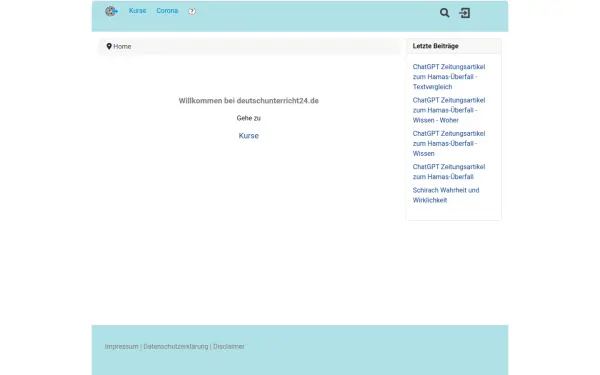Open ChatGPT Zeitungsartikel zum Hamas-Überfall - Wissen post
This screenshot has height=375, width=600.
point(449,143)
